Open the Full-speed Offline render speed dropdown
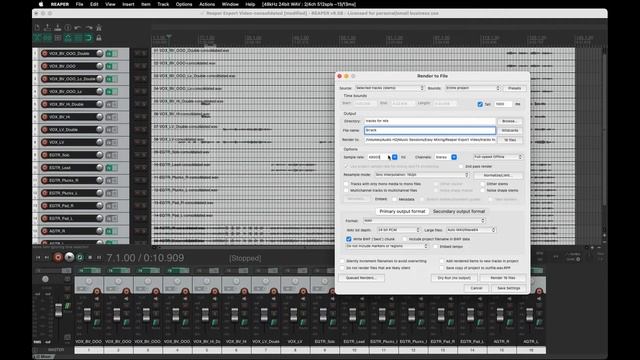The width and height of the screenshot is (640, 360). tap(498, 157)
